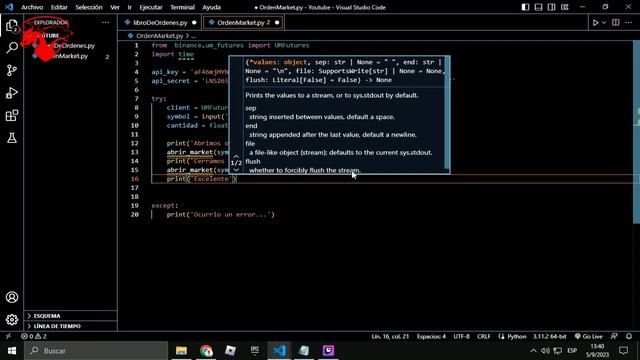The width and height of the screenshot is (640, 360).
Task: Open the Extensions view
Action: (12, 116)
